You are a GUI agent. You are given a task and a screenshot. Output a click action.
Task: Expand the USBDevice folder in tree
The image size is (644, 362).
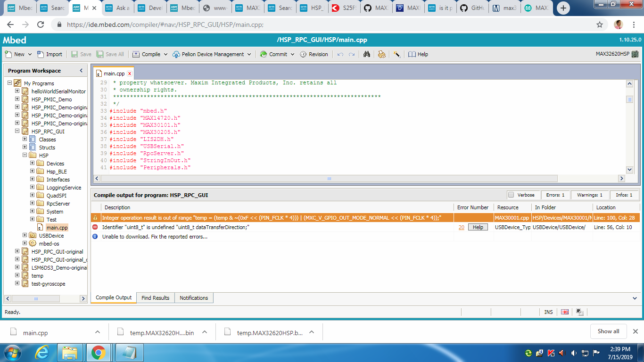pyautogui.click(x=25, y=235)
